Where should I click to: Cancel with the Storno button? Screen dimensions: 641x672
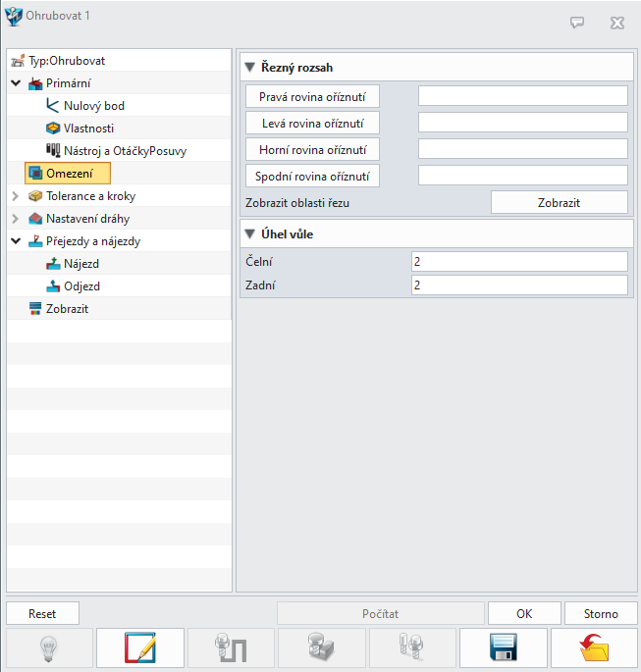[x=601, y=613]
